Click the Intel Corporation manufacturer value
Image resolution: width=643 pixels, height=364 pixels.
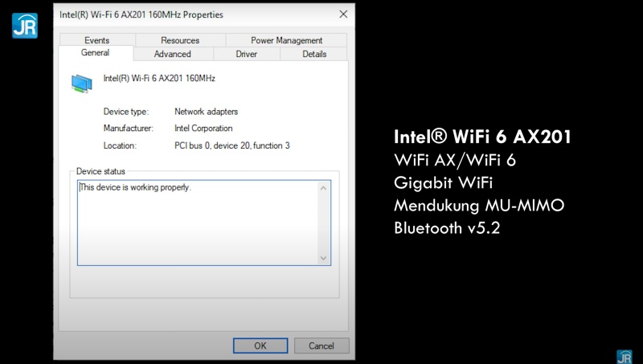[203, 129]
